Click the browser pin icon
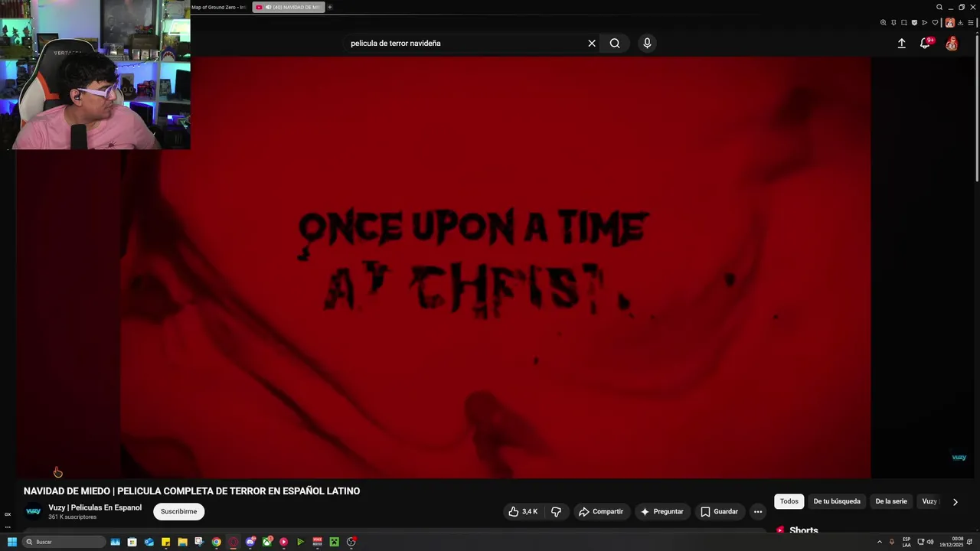980x551 pixels. (x=893, y=22)
